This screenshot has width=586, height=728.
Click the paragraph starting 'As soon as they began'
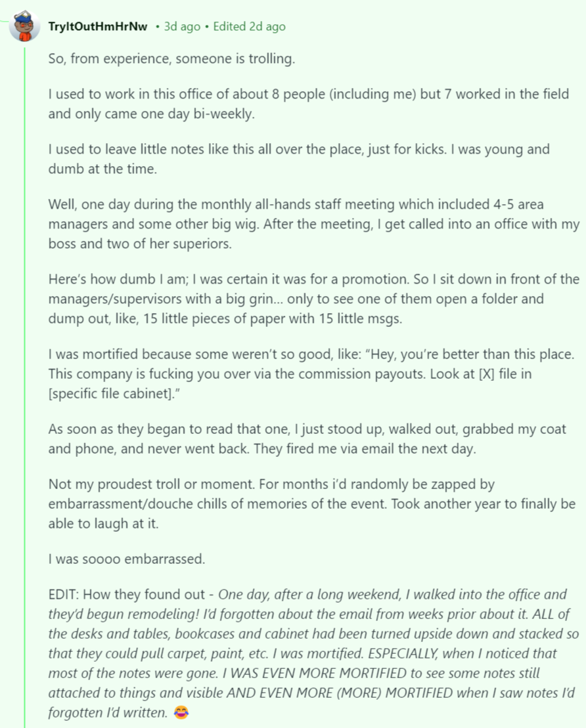pos(307,439)
